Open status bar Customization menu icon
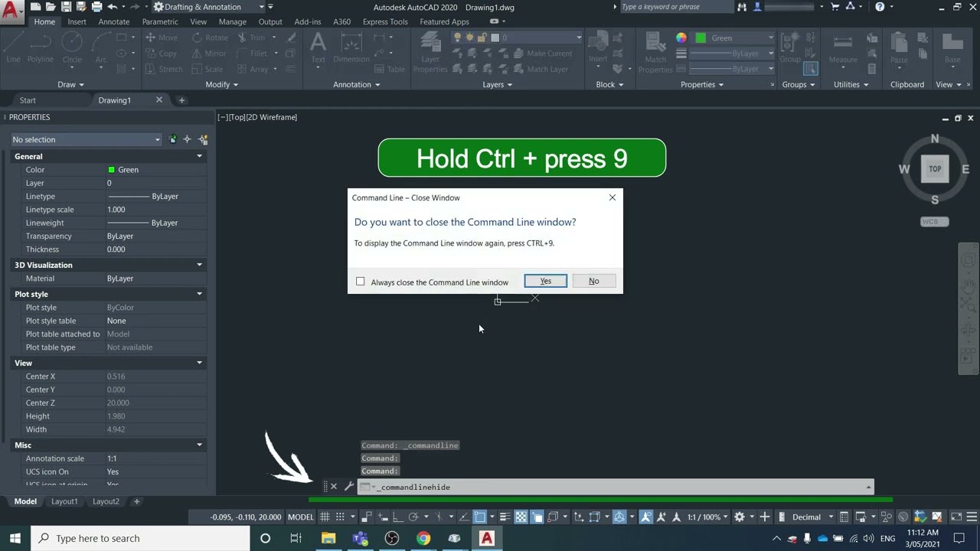980x551 pixels. click(972, 517)
